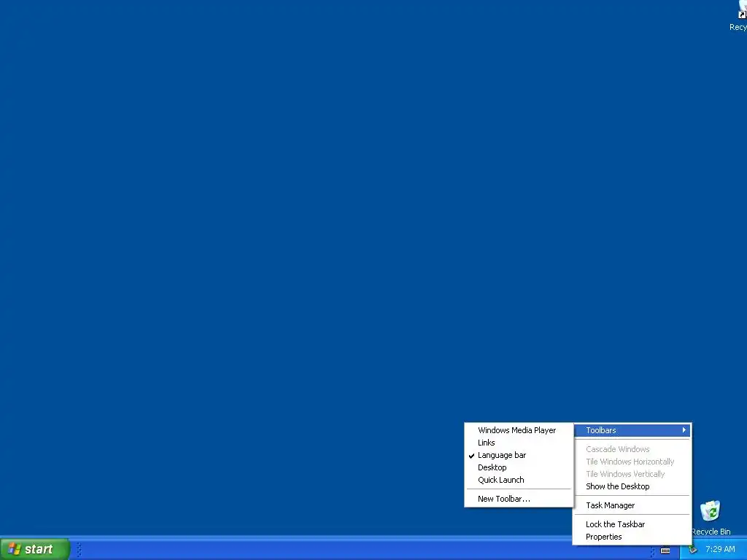Open taskbar Properties

click(x=632, y=537)
